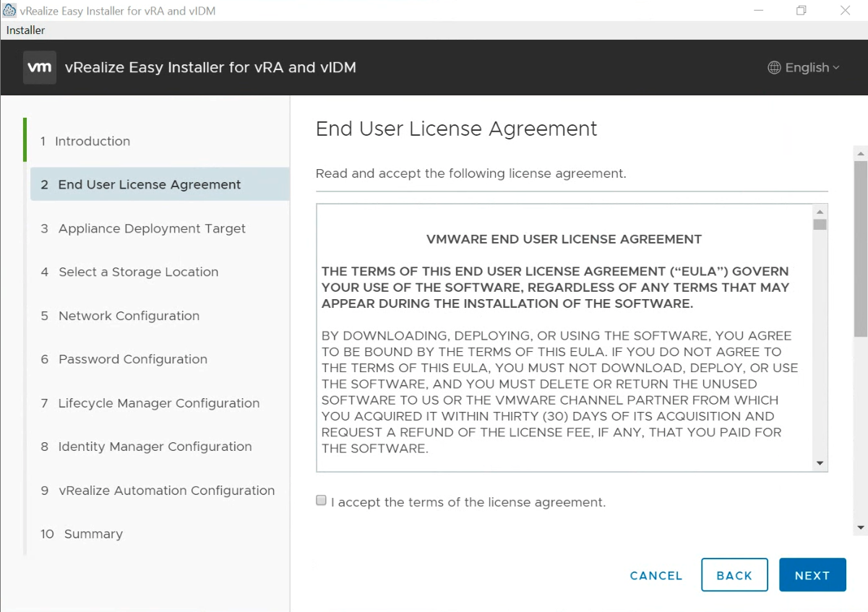868x612 pixels.
Task: Open step 9 vRealize Automation Configuration
Action: (x=166, y=490)
